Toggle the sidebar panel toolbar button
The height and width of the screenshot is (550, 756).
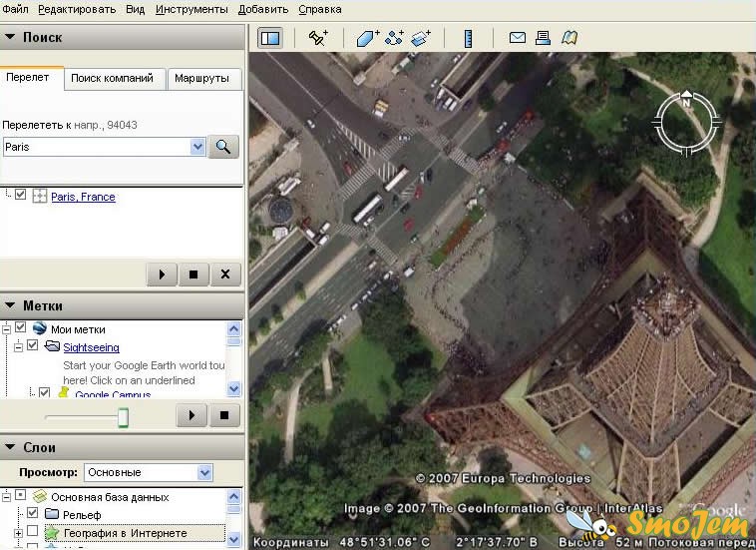(x=270, y=38)
